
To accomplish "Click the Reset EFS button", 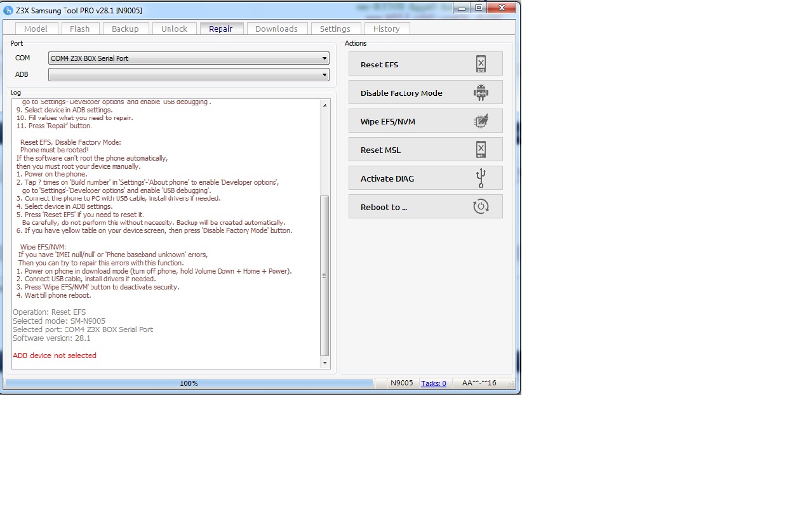I will (425, 64).
